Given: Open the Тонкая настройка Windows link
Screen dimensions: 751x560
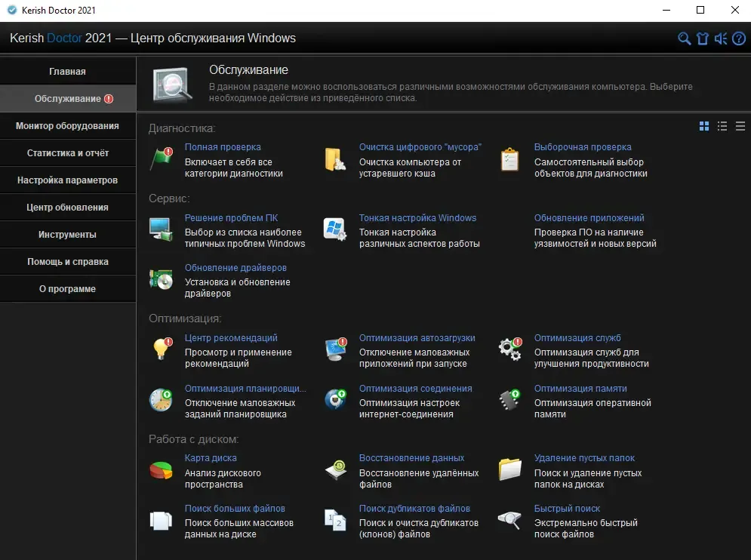Looking at the screenshot, I should 417,218.
